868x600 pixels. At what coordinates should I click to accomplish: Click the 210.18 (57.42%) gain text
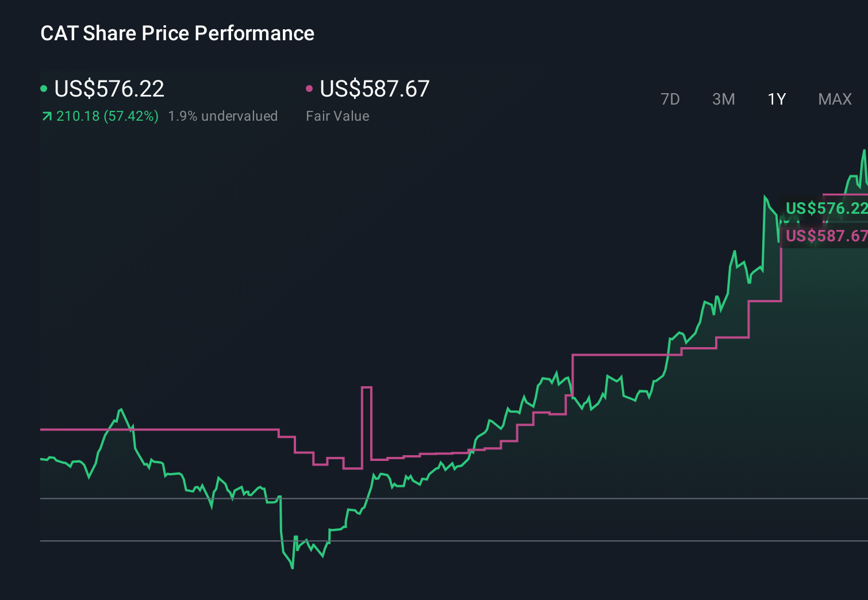click(108, 116)
